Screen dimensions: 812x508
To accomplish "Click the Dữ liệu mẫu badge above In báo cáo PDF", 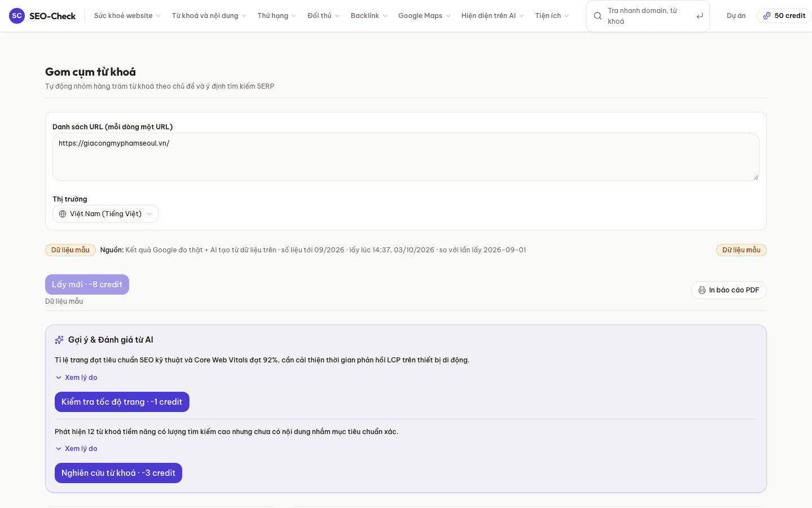I will tap(742, 250).
